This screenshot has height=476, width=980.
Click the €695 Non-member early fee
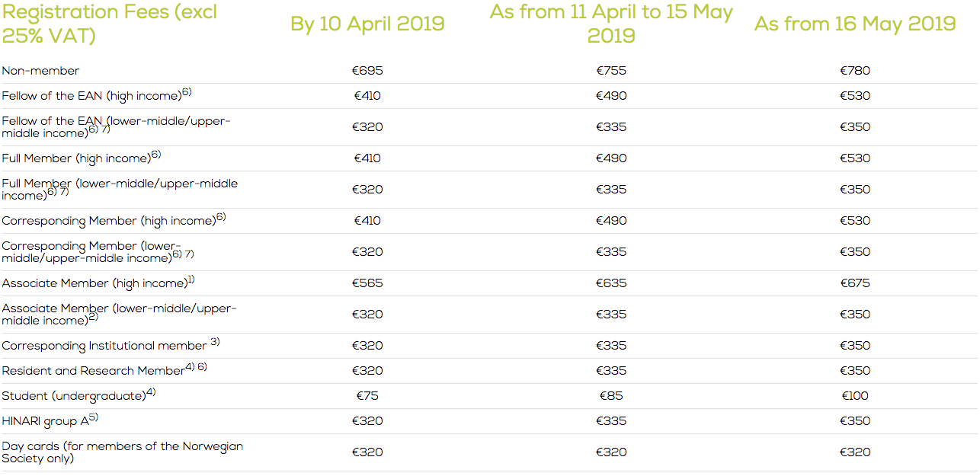[x=367, y=71]
